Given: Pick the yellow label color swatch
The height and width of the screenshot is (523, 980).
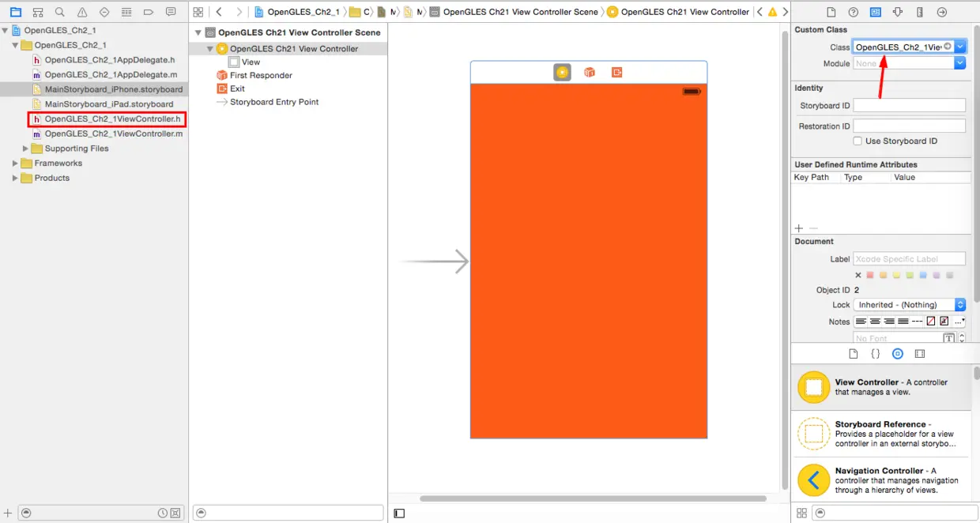Looking at the screenshot, I should coord(896,274).
